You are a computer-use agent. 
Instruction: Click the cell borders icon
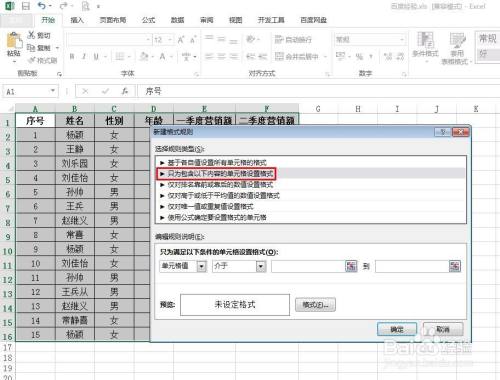[x=119, y=56]
